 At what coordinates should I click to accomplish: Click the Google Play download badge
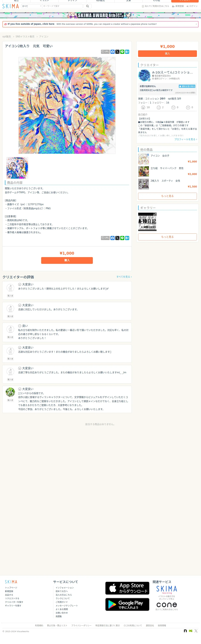click(127, 604)
